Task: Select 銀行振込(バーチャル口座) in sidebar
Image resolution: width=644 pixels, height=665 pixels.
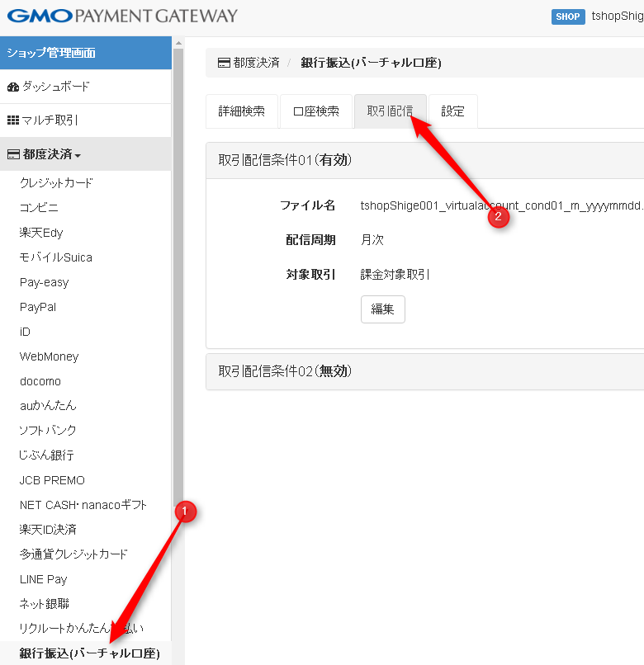Action: tap(89, 654)
